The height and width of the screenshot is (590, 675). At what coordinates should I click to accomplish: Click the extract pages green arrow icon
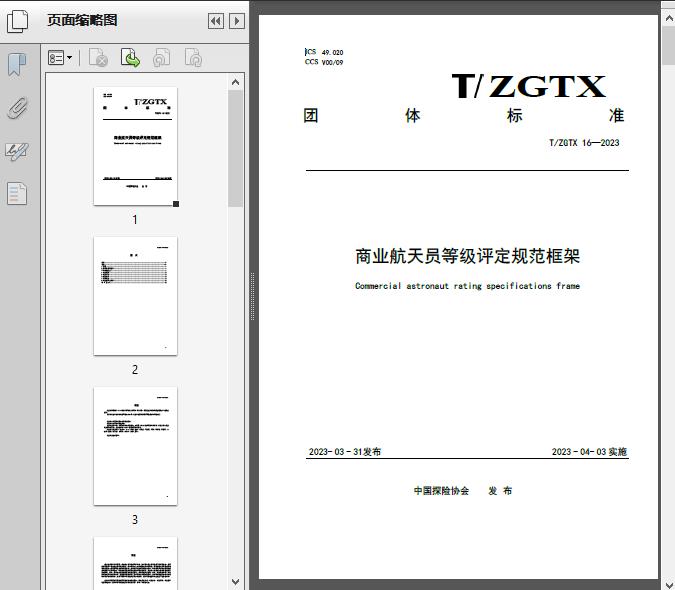pyautogui.click(x=130, y=58)
